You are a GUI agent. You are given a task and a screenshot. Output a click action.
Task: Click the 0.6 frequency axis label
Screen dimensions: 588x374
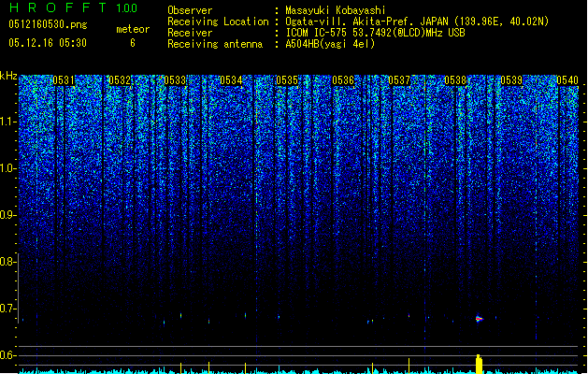pyautogui.click(x=7, y=355)
